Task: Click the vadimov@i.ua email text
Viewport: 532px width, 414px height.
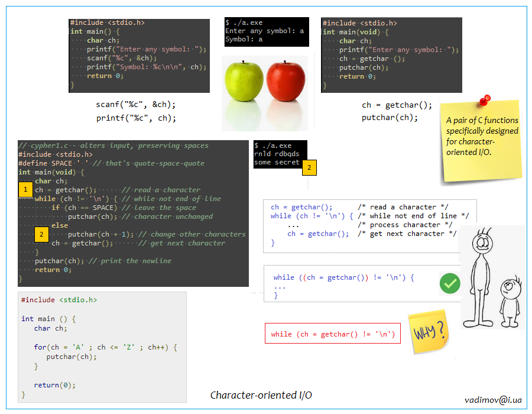Action: tap(493, 400)
